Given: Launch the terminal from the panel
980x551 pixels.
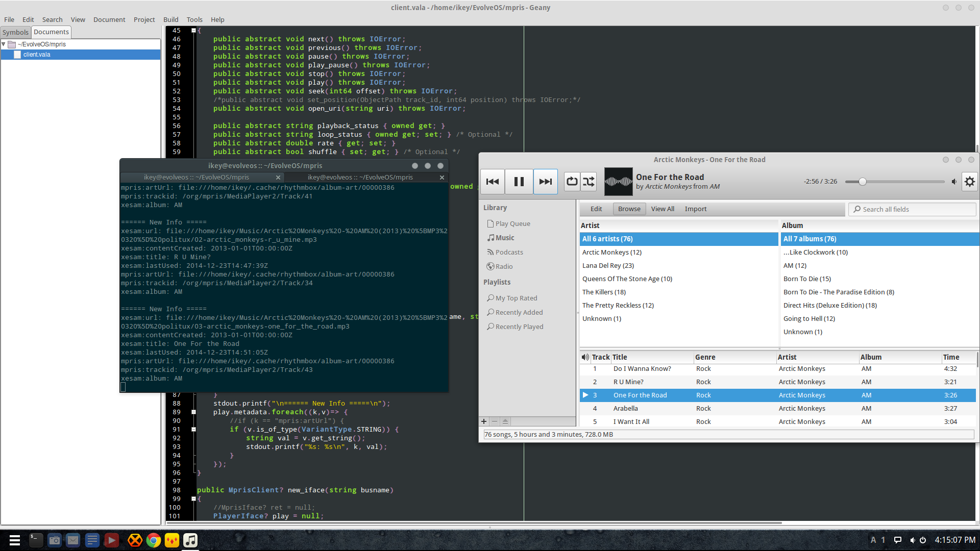Looking at the screenshot, I should point(36,540).
